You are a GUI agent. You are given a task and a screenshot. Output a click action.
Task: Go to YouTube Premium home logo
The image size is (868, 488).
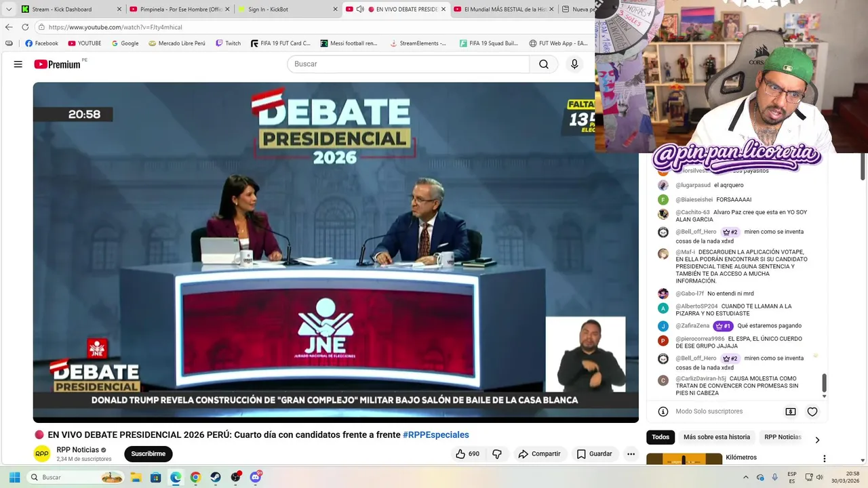(x=58, y=64)
